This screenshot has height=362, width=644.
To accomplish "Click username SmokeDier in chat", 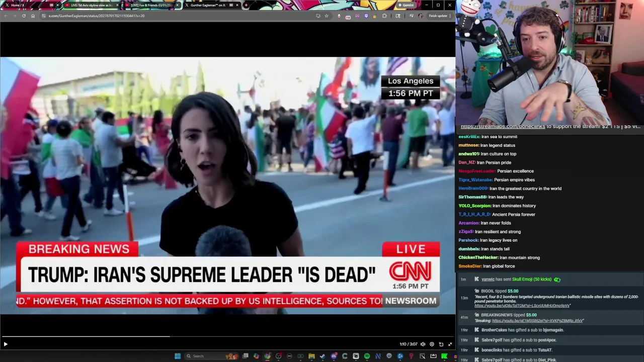I will pyautogui.click(x=470, y=266).
